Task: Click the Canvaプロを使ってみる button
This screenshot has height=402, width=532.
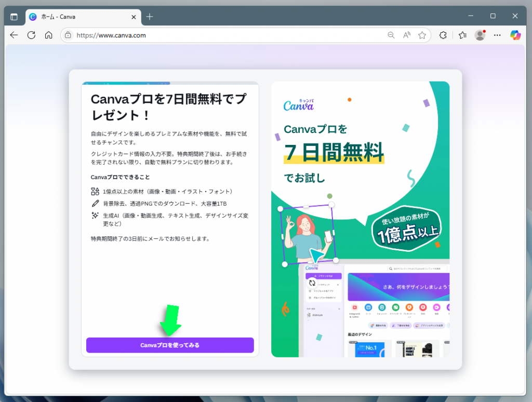Action: [170, 345]
